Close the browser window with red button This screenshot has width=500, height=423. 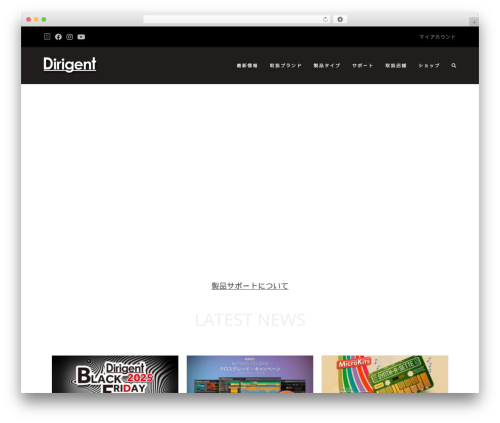coord(29,20)
